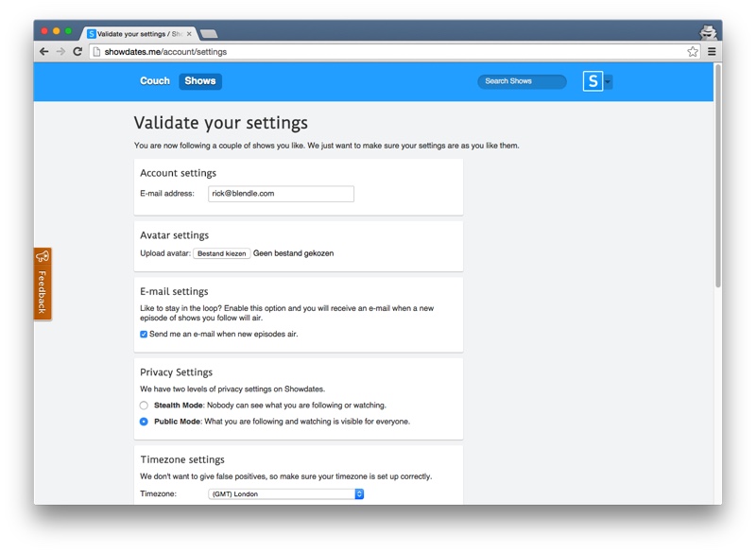756x553 pixels.
Task: Open a new browser tab
Action: (209, 34)
